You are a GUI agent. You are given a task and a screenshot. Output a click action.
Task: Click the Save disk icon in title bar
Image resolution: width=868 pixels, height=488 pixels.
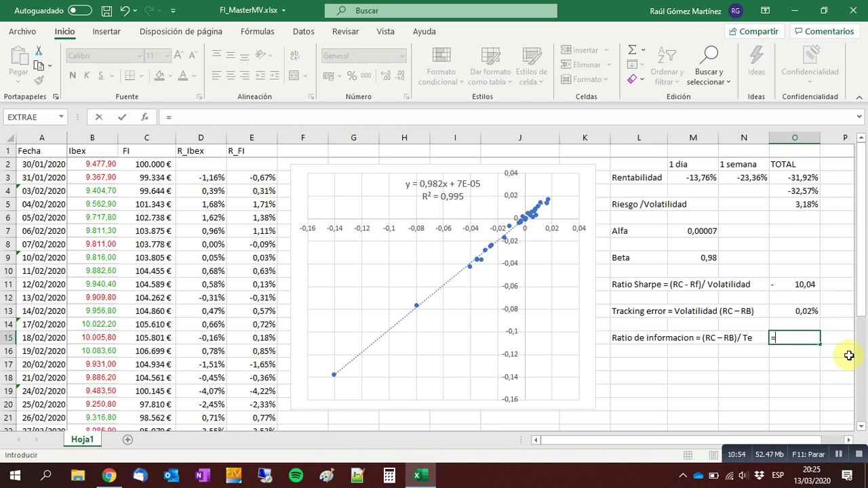point(106,11)
